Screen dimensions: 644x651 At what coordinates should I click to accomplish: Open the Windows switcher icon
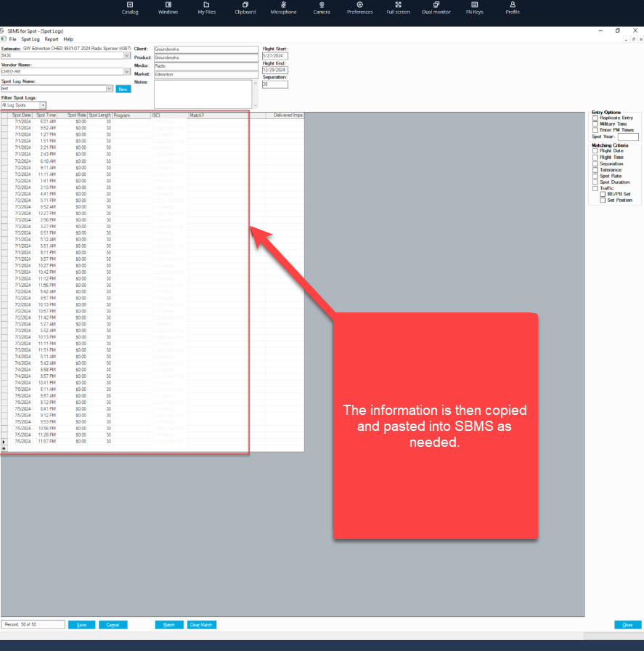[x=168, y=7]
